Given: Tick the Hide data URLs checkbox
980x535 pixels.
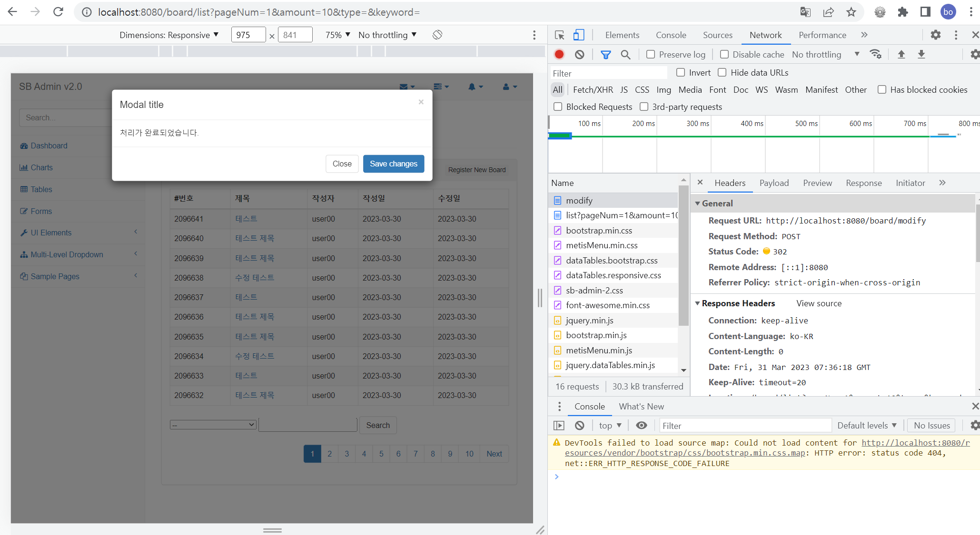Looking at the screenshot, I should click(722, 72).
